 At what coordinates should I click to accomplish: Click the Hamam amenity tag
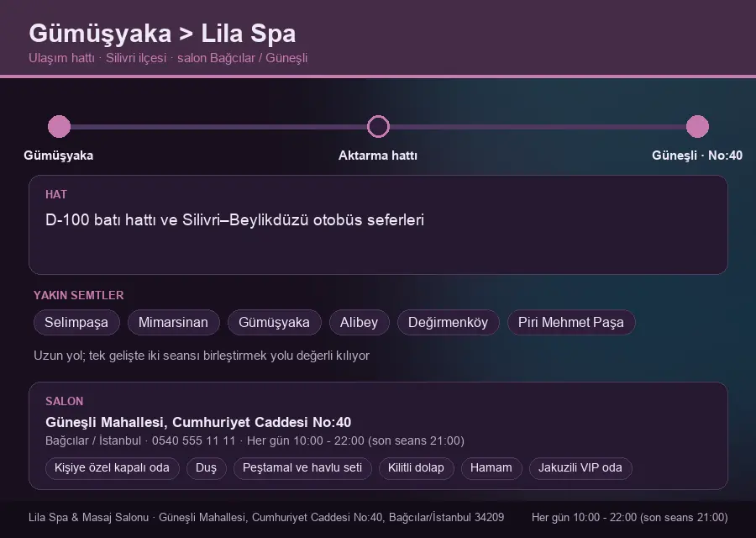[x=491, y=468]
